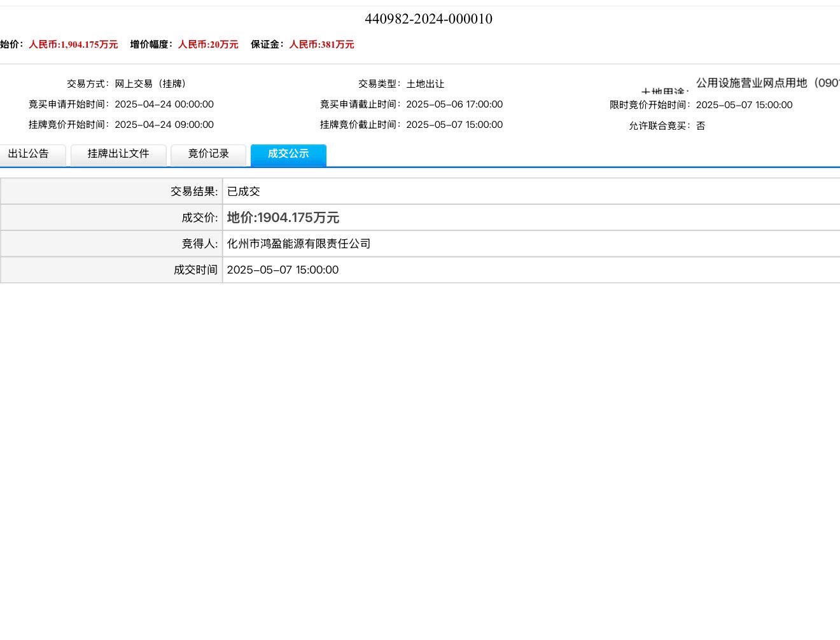
Task: Click the listing number 440982-2024-000010
Action: pyautogui.click(x=428, y=19)
